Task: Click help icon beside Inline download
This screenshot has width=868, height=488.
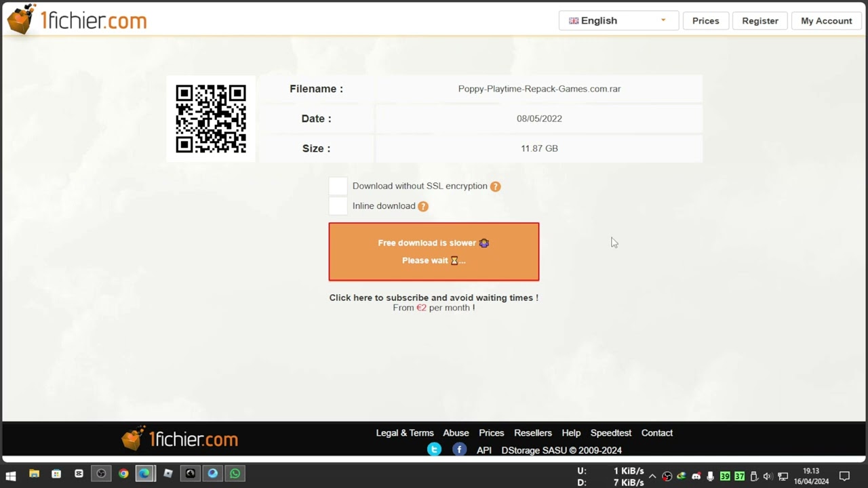Action: (x=423, y=206)
